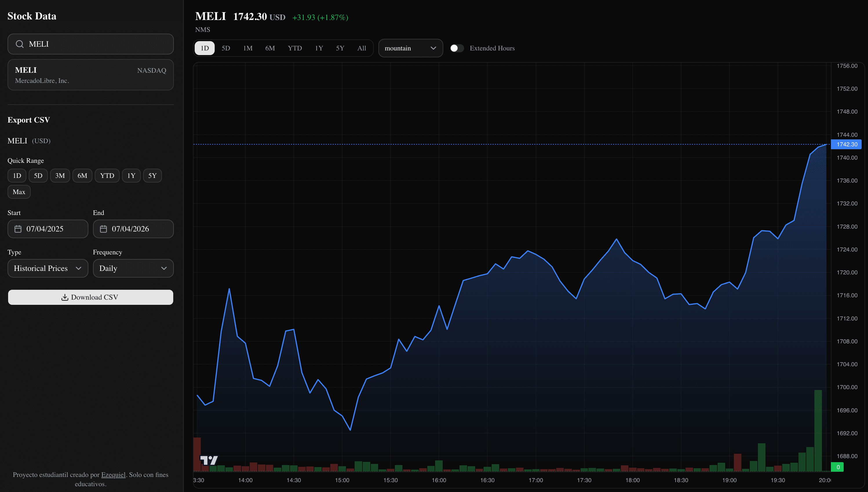Click the +31.93 (+1.87%) change text
Image resolution: width=868 pixels, height=492 pixels.
(320, 17)
